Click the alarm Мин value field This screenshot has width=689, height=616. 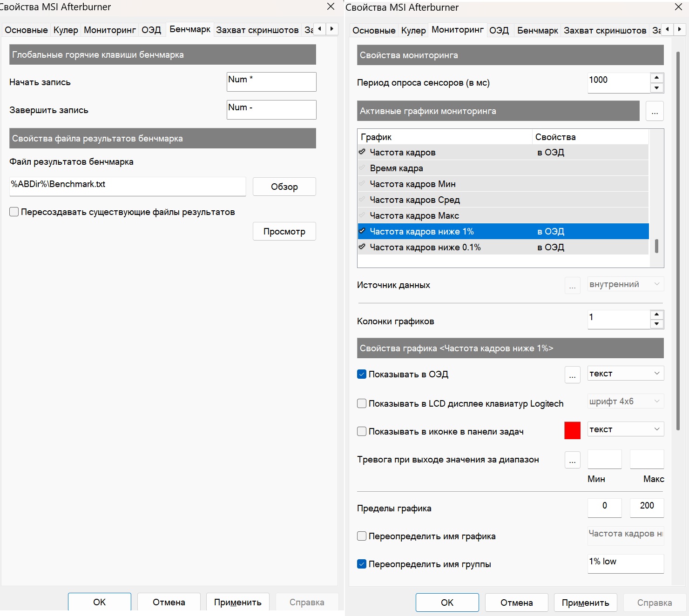click(605, 459)
